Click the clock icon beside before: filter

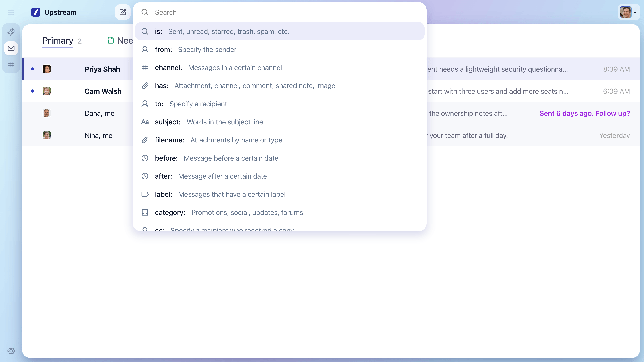coord(145,158)
